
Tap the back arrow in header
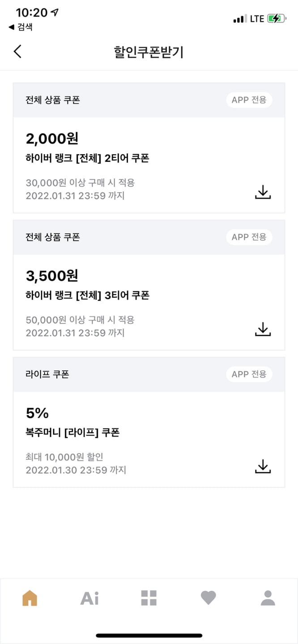click(x=17, y=51)
